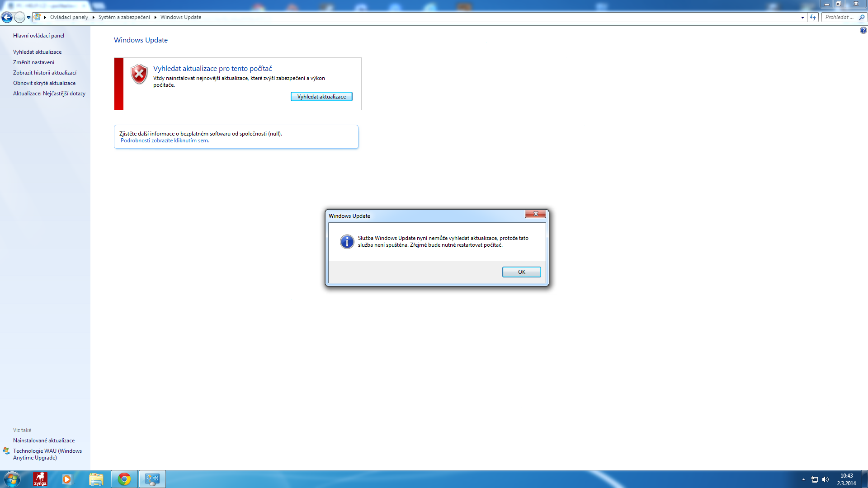Screen dimensions: 868x488
Task: Expand the address bar history dropdown
Action: 802,17
